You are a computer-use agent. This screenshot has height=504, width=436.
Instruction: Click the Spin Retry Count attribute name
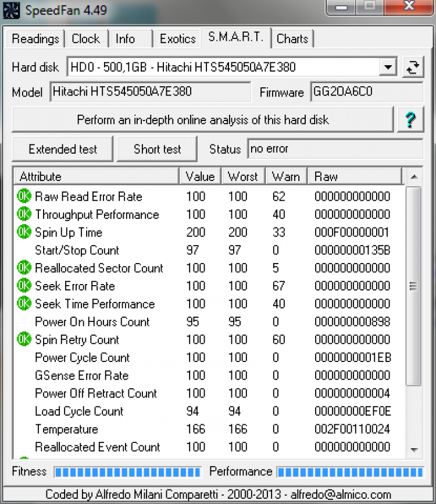pyautogui.click(x=77, y=340)
